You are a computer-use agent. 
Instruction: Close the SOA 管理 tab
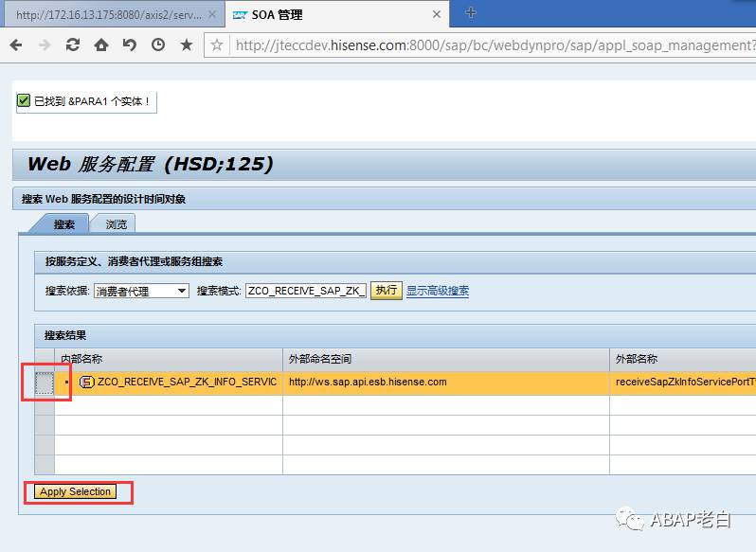click(x=437, y=14)
